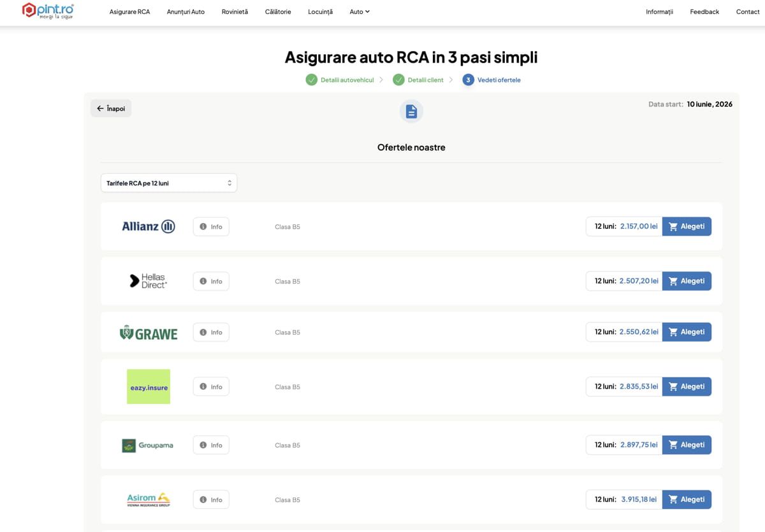Show Info for the Allianz offer

coord(211,227)
